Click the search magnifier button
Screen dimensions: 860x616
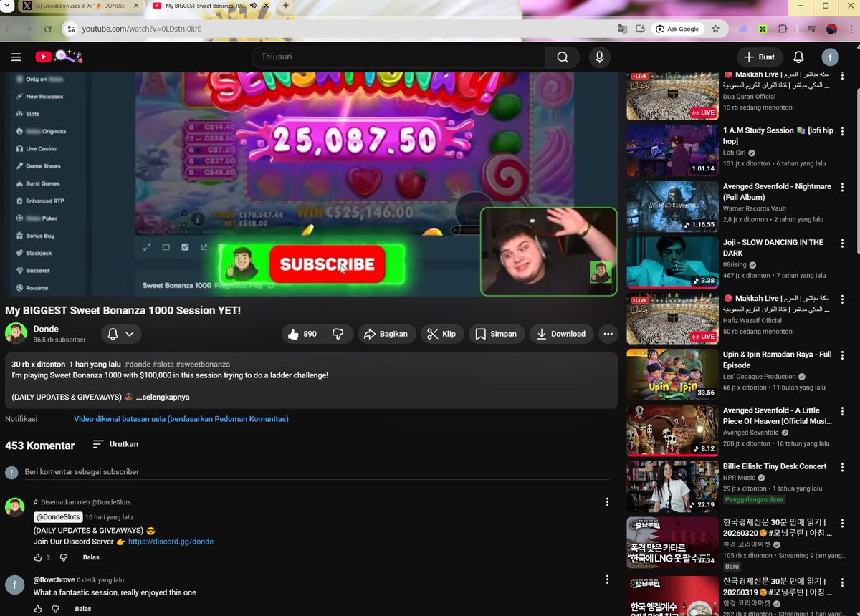point(563,57)
